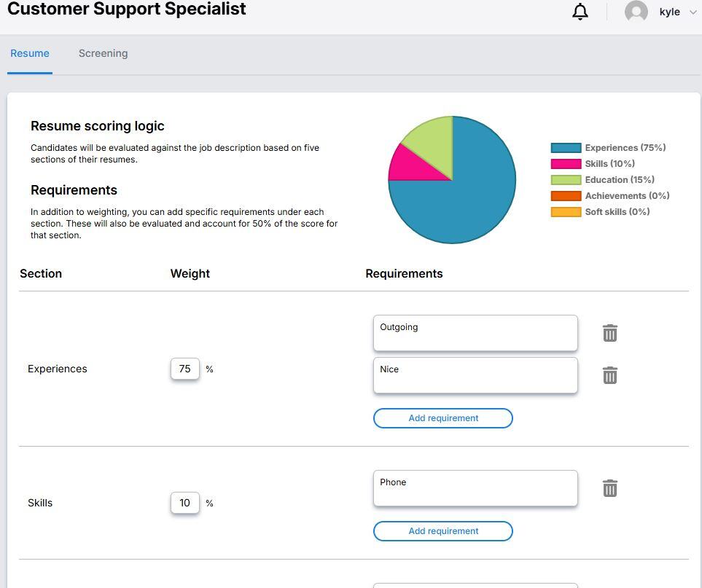Expand the kyle account dropdown arrow
Screen dimensions: 702x588
point(693,12)
